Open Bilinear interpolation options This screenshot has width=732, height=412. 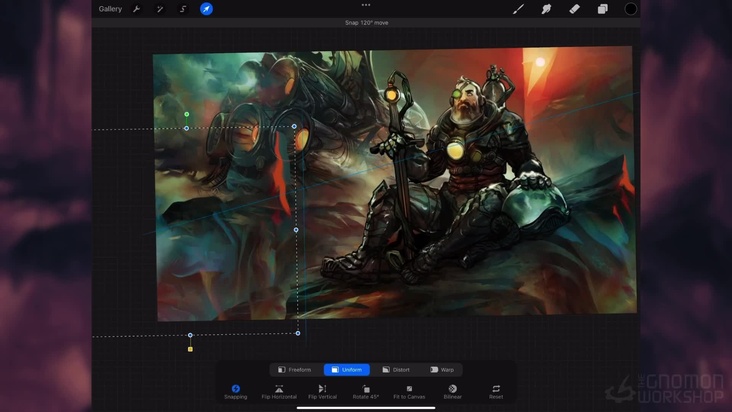tap(452, 391)
